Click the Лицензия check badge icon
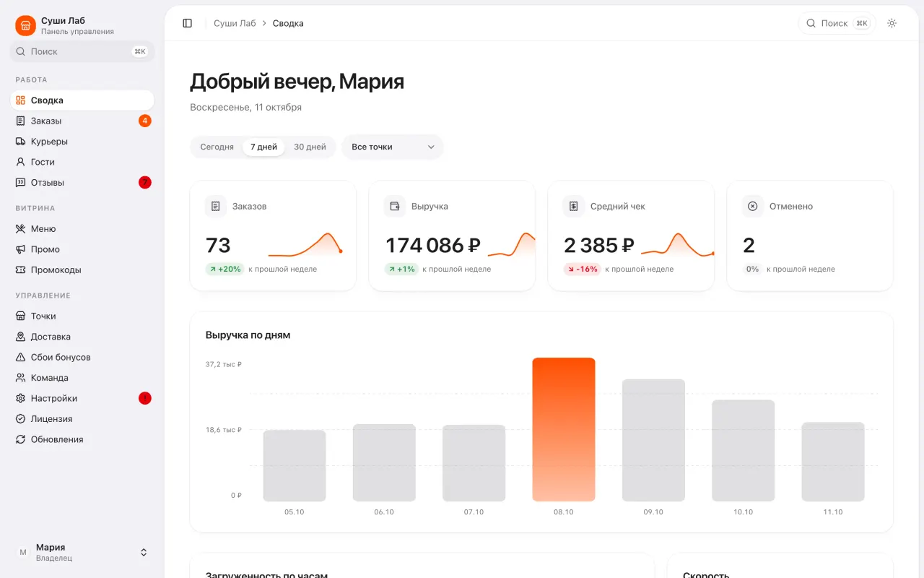Screen dimensions: 924x578 (21, 419)
